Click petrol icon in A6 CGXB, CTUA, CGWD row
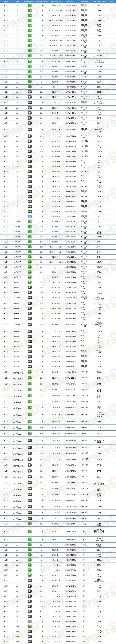 (x=30, y=61)
